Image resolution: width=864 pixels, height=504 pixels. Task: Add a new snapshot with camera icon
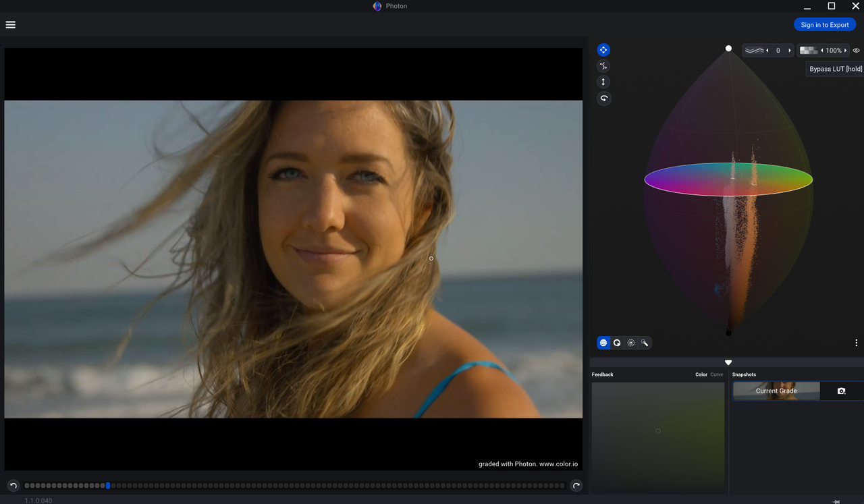(x=842, y=391)
